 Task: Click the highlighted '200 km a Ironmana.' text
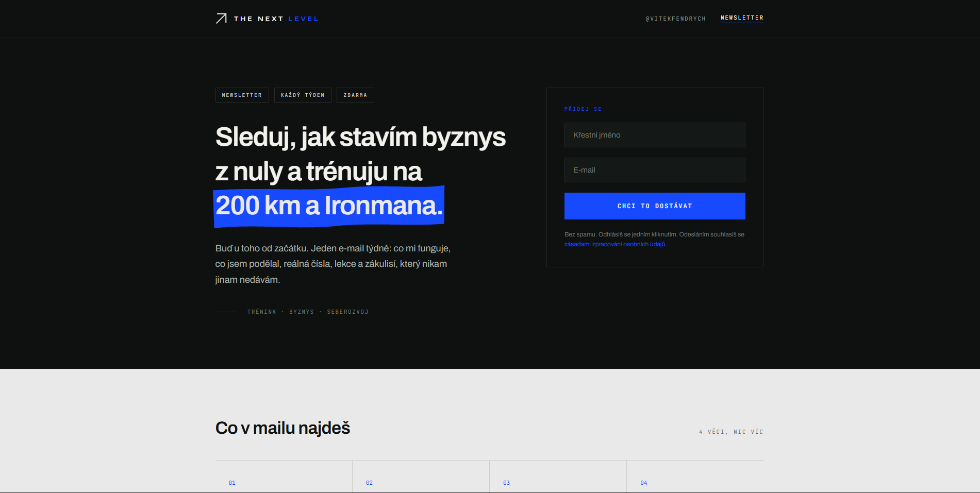tap(329, 206)
